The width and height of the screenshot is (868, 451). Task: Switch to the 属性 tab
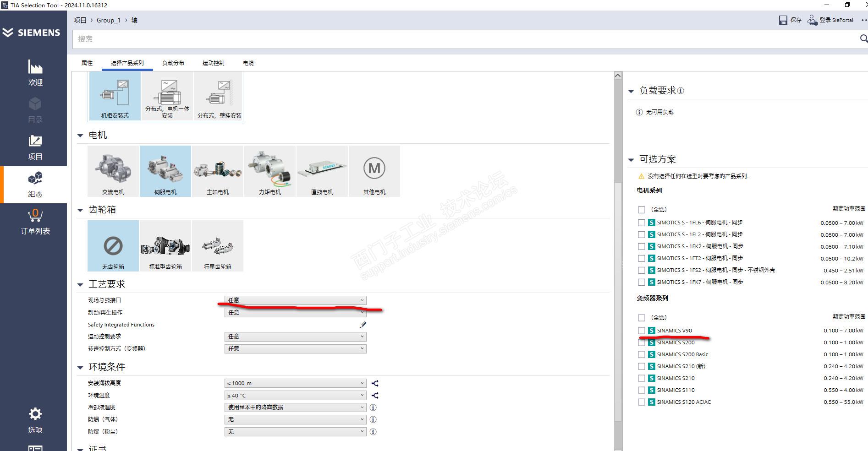point(87,63)
